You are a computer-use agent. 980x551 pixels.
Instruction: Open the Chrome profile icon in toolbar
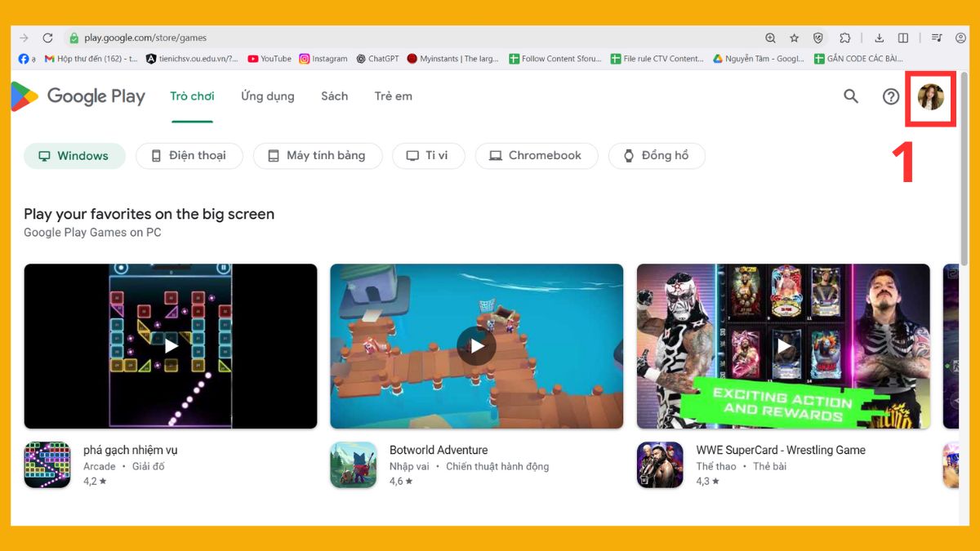[960, 38]
